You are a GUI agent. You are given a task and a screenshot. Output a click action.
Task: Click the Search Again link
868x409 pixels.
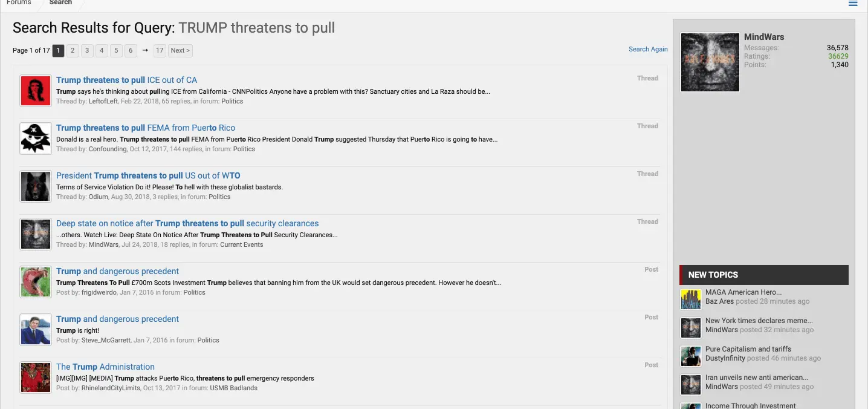[x=648, y=50]
